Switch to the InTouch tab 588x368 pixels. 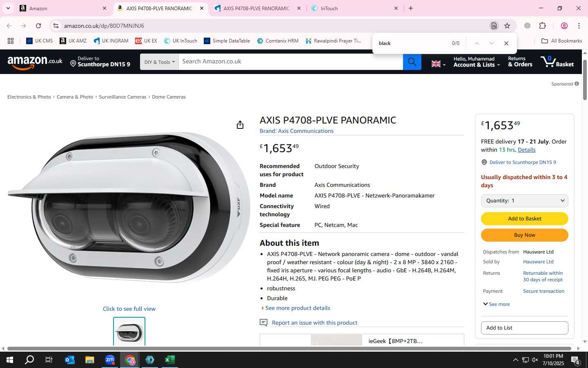(354, 8)
